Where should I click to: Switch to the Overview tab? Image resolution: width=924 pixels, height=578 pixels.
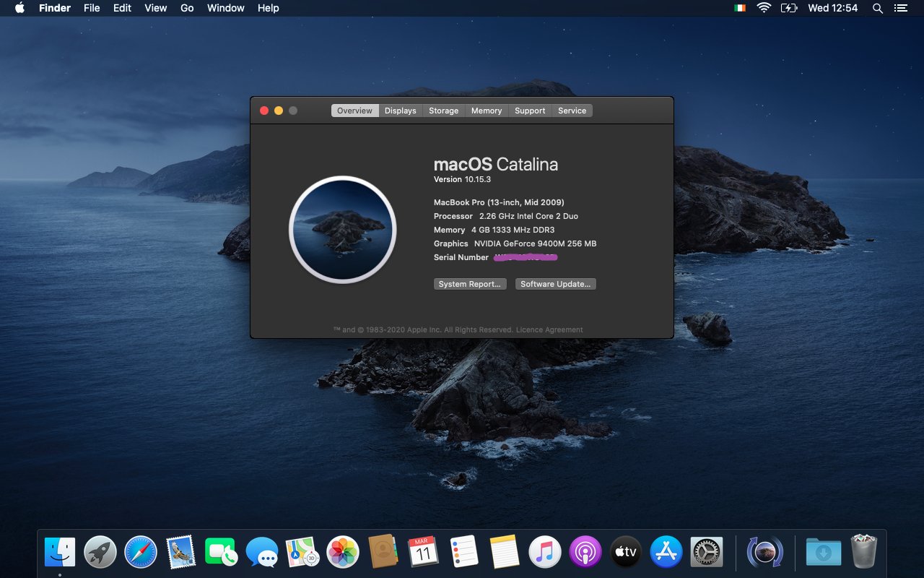pos(354,111)
